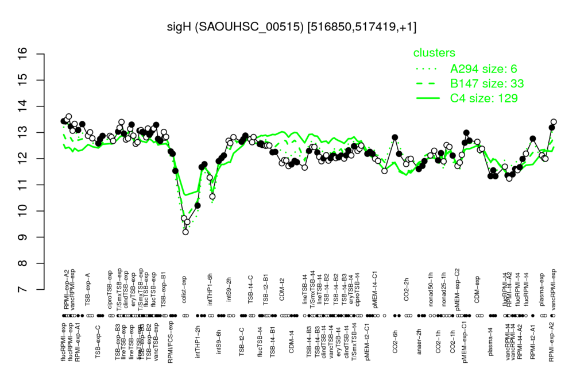Screen dimensions: 588x368
Task: Click the 'RPMI/FCS-exp' bottom axis label
Action: [170, 342]
